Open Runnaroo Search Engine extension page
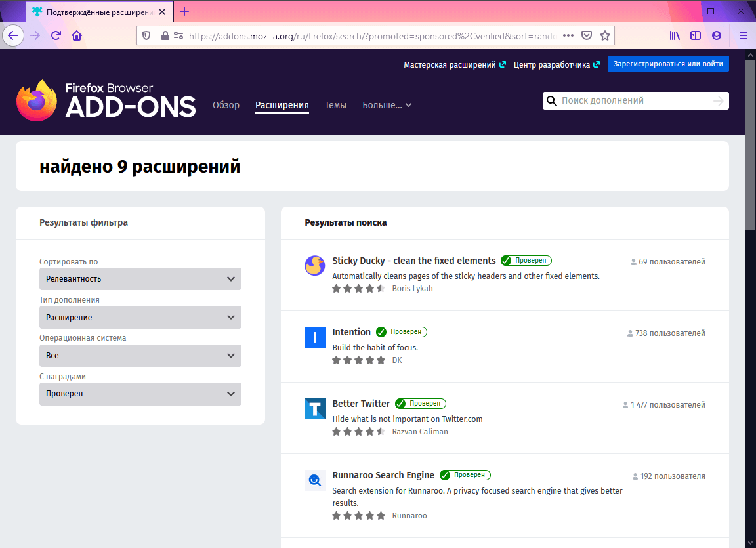This screenshot has height=548, width=756. [383, 475]
